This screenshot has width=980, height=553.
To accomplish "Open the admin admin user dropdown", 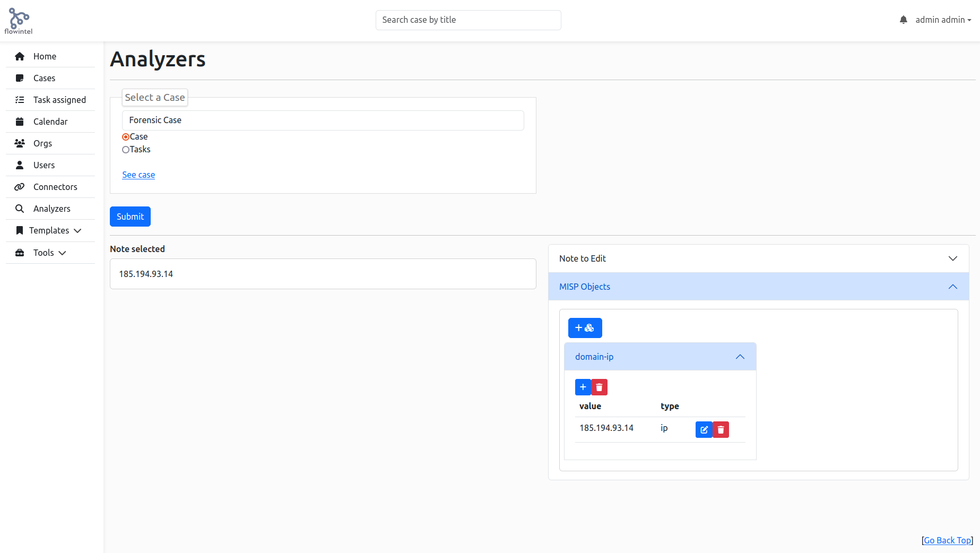I will point(943,20).
